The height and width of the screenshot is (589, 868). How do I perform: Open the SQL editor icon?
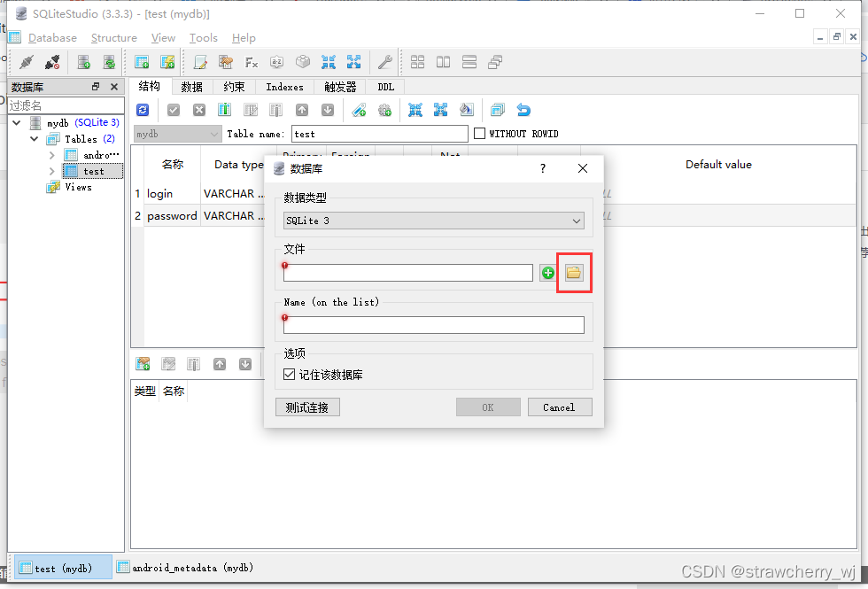click(200, 62)
